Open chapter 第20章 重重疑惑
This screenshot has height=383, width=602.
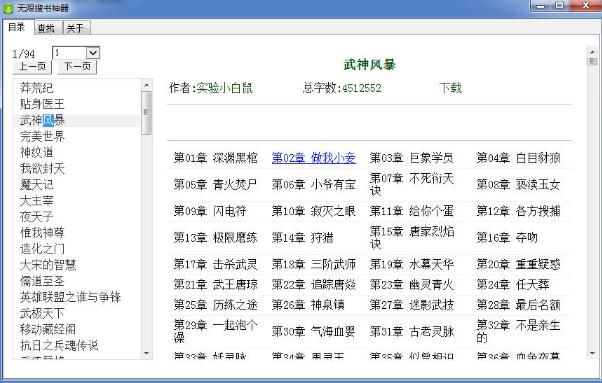tap(518, 264)
